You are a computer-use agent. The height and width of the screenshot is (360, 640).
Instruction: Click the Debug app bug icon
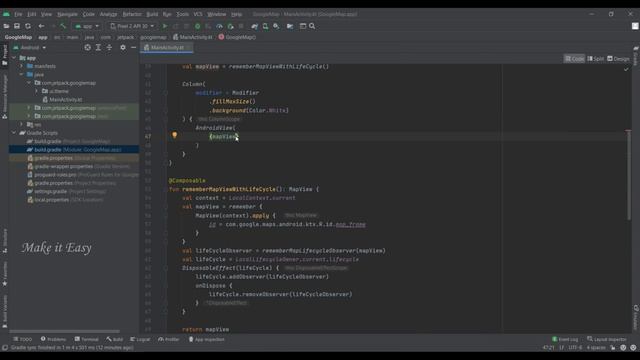pyautogui.click(x=198, y=26)
